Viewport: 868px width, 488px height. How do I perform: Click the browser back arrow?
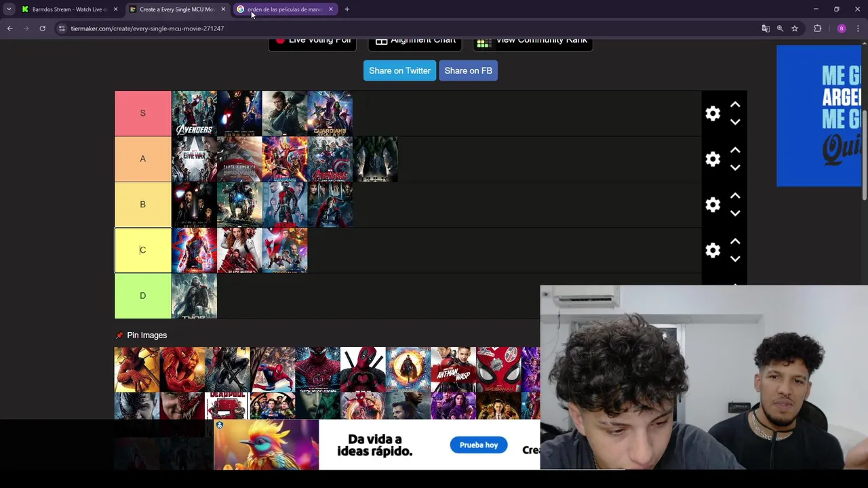point(9,28)
